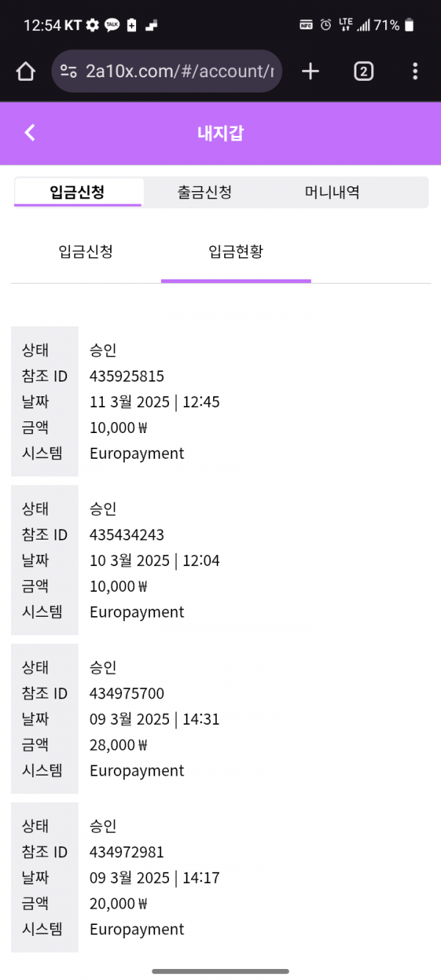
Task: Tap the alarm icon in status bar
Action: [x=326, y=25]
